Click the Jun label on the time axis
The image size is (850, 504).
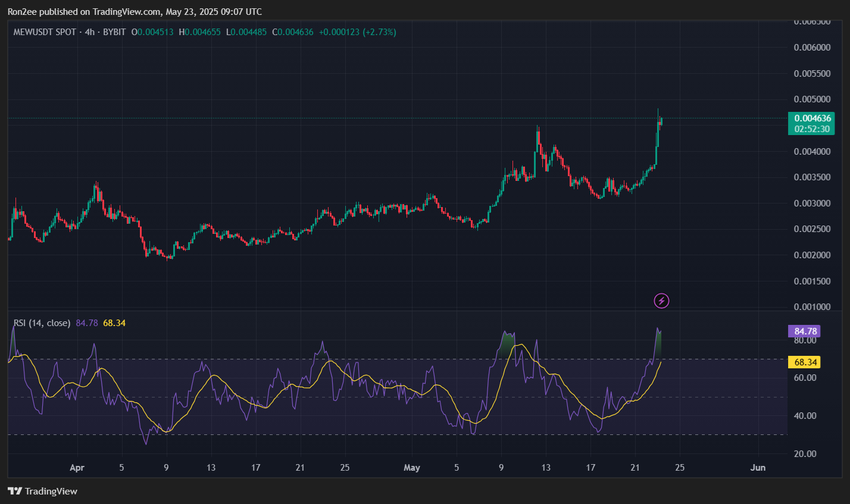[758, 468]
